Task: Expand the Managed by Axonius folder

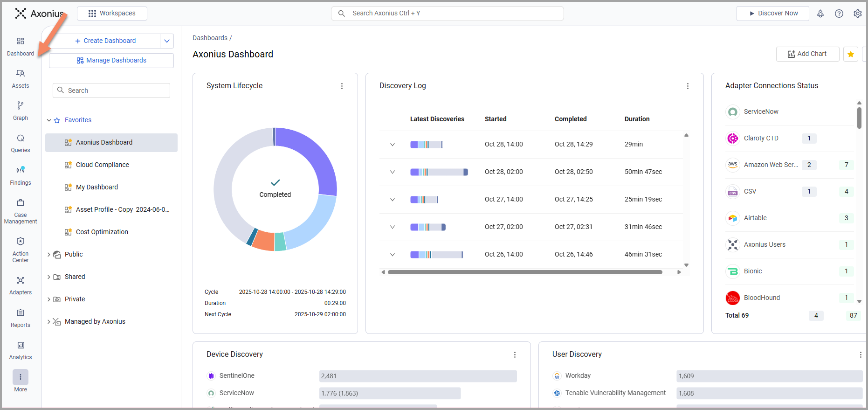Action: click(x=49, y=322)
